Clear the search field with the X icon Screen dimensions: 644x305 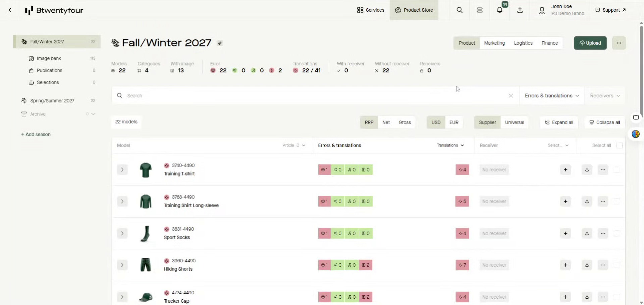[511, 96]
